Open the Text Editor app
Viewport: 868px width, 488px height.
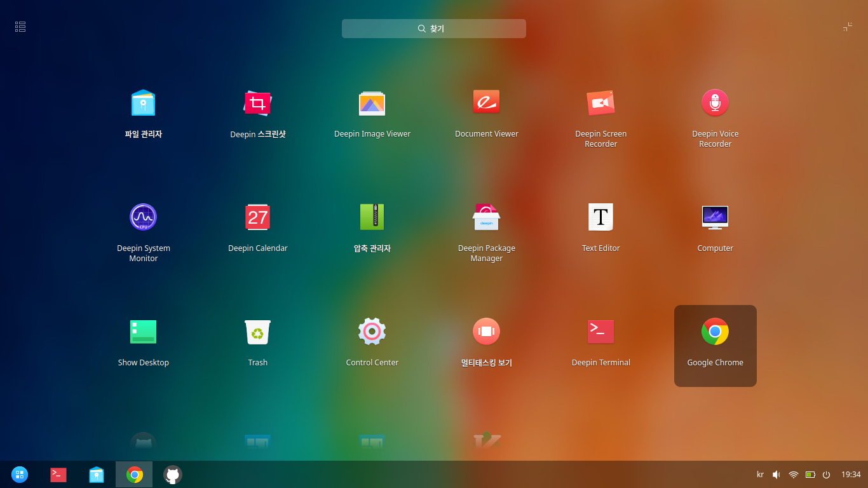600,217
